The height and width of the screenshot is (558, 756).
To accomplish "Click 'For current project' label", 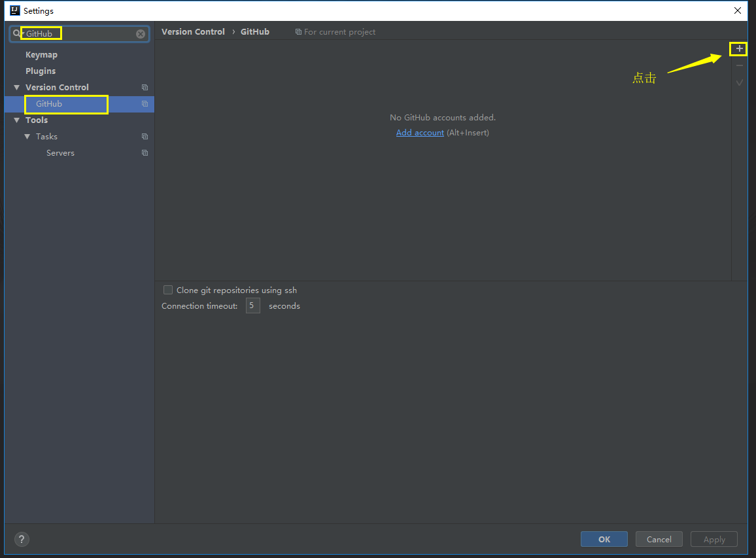I will 339,32.
